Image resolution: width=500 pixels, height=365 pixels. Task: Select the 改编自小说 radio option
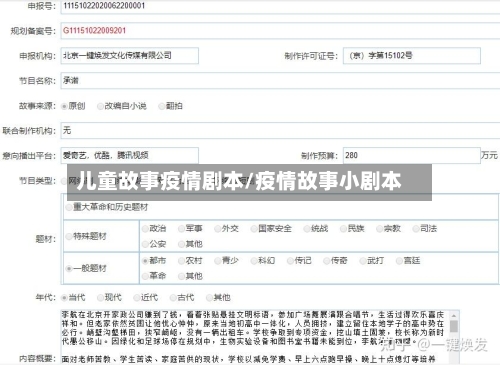pyautogui.click(x=100, y=107)
